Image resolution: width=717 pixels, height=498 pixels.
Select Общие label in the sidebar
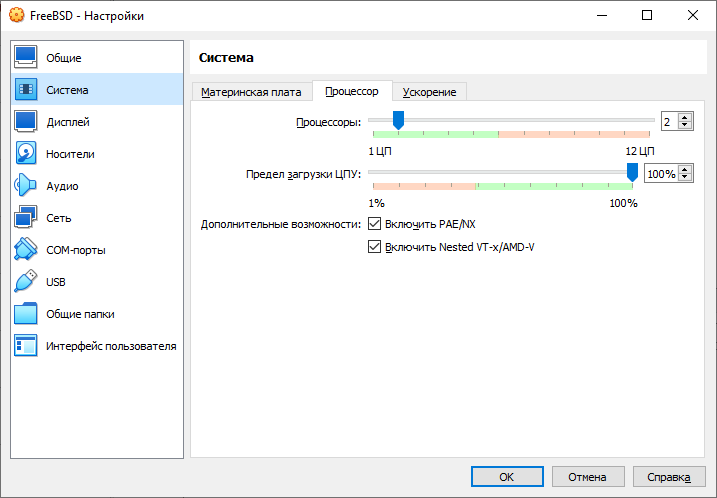[64, 58]
